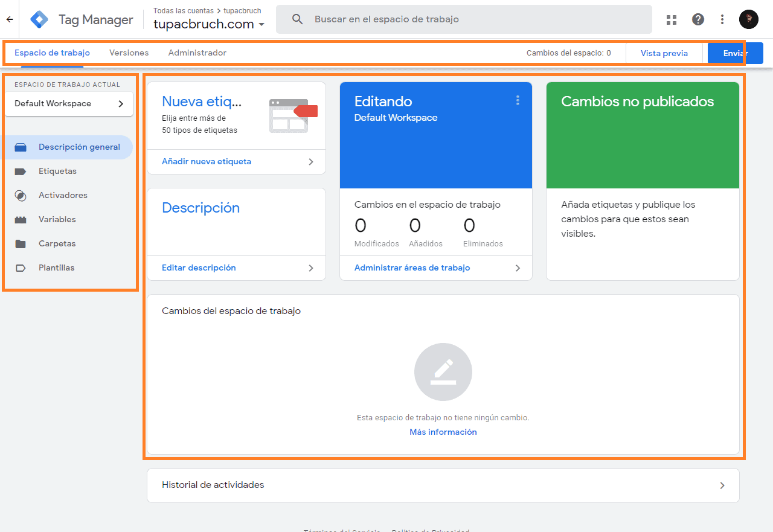This screenshot has width=773, height=532.
Task: Click the search magnifier icon
Action: 297,19
